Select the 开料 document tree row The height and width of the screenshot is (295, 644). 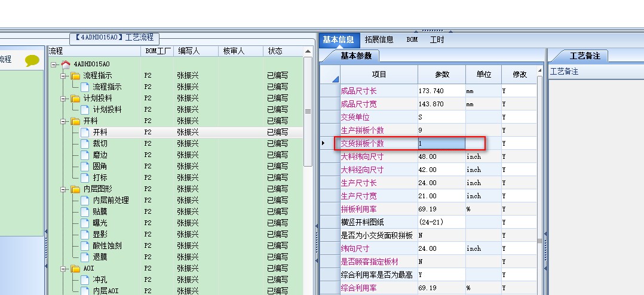pyautogui.click(x=191, y=133)
